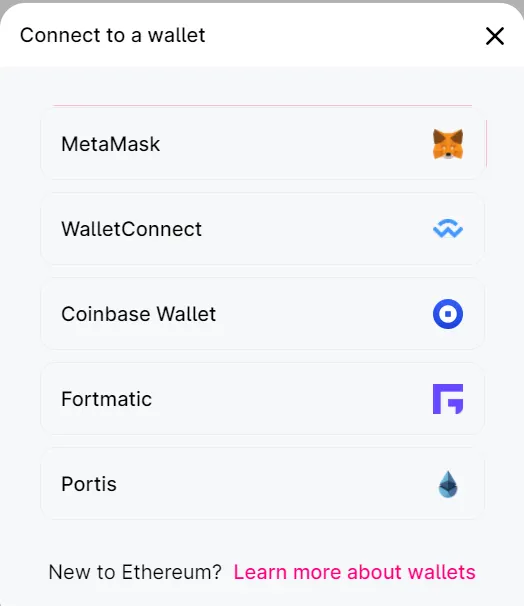The width and height of the screenshot is (524, 606).
Task: Click the blue WalletConnect wave icon
Action: (x=448, y=229)
